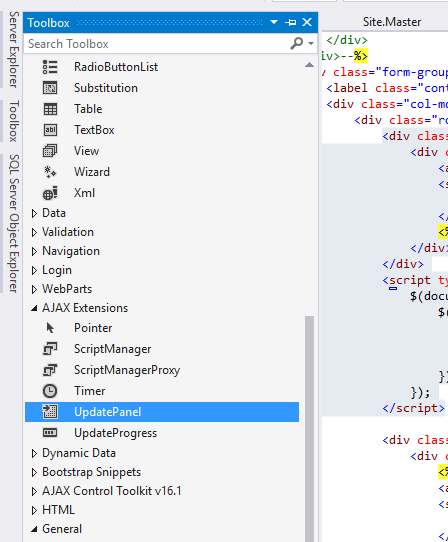Viewport: 448px width, 542px height.
Task: Click the Substitution label
Action: point(106,88)
